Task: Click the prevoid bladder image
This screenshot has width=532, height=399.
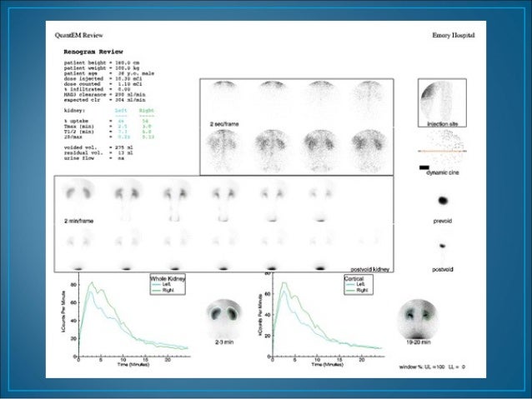Action: [x=442, y=201]
